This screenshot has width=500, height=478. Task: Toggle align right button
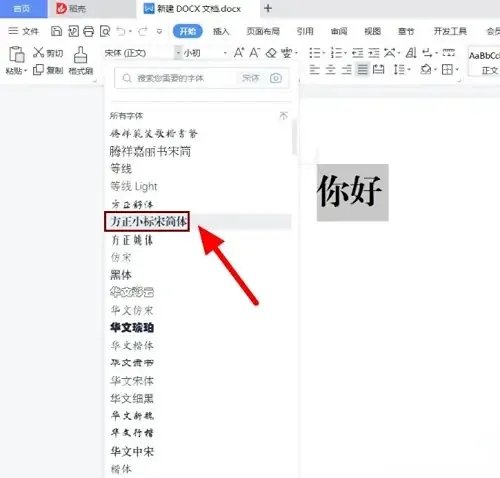pos(346,69)
